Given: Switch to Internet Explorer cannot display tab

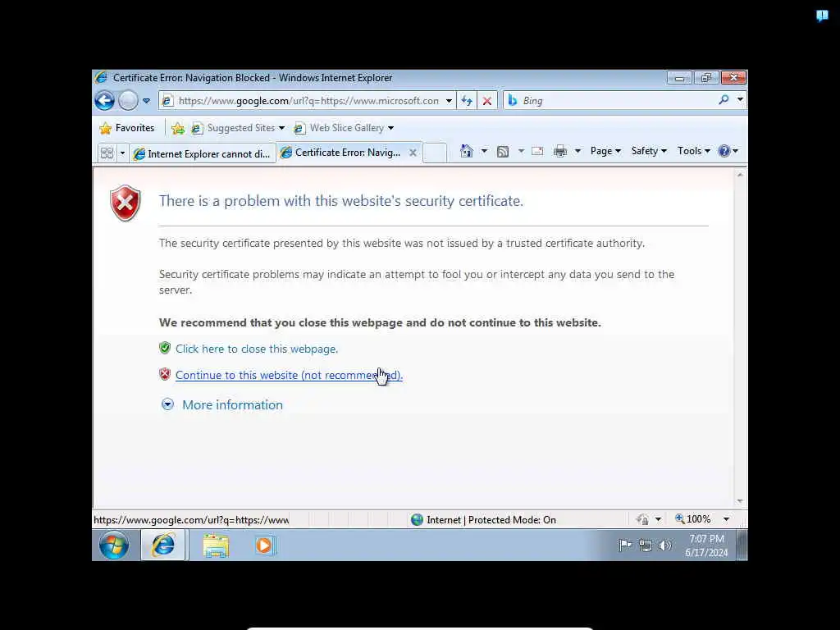Looking at the screenshot, I should pos(203,153).
